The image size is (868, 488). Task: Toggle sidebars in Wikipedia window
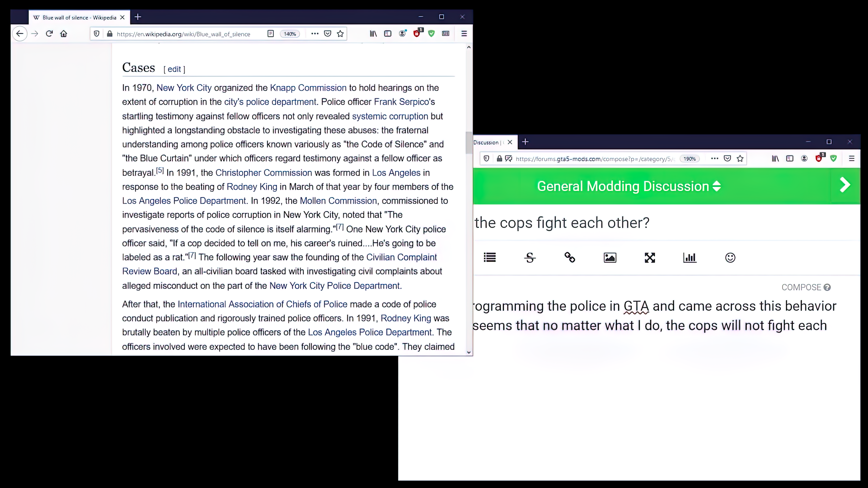point(388,34)
